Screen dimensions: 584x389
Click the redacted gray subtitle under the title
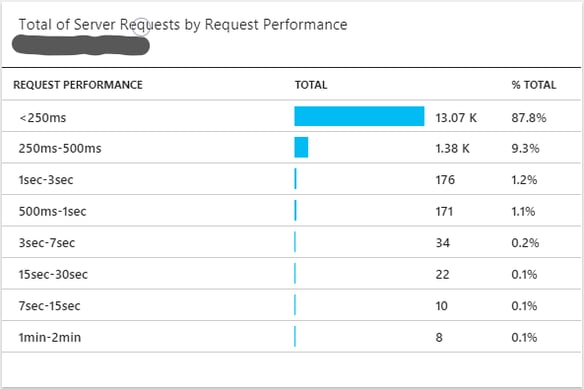[x=81, y=45]
